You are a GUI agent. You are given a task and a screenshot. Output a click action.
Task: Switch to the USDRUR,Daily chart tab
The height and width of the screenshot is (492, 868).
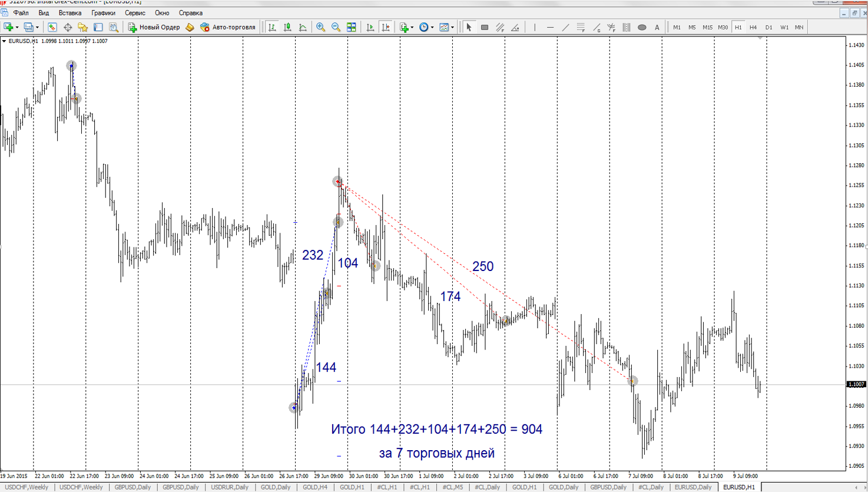tap(230, 487)
